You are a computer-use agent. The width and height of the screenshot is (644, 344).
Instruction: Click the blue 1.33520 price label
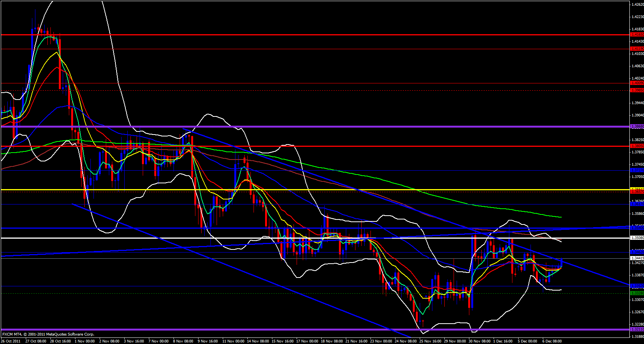coord(637,286)
